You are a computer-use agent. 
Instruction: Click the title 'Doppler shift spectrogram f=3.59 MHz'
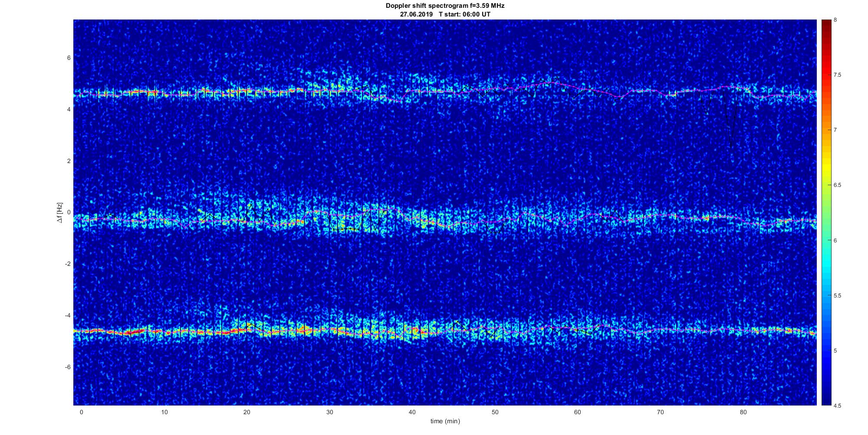pos(445,6)
